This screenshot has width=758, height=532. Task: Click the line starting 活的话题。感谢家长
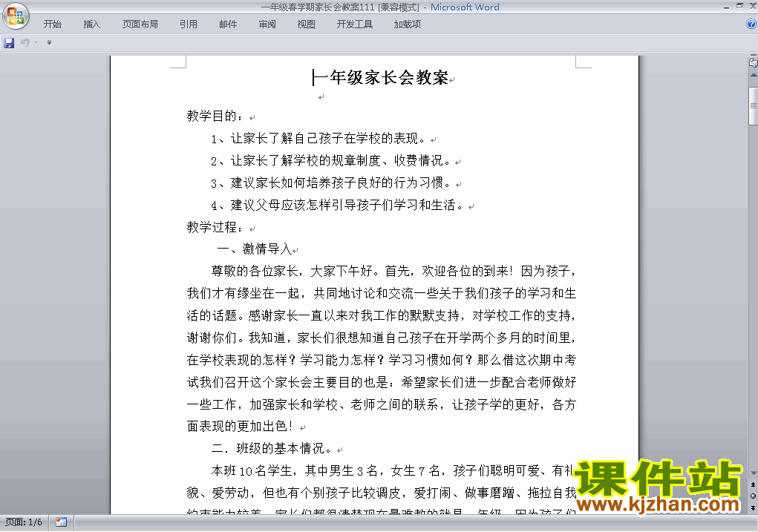(x=382, y=316)
